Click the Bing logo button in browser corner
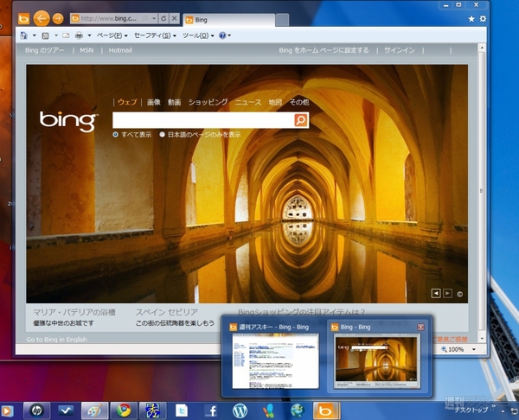 (x=24, y=19)
